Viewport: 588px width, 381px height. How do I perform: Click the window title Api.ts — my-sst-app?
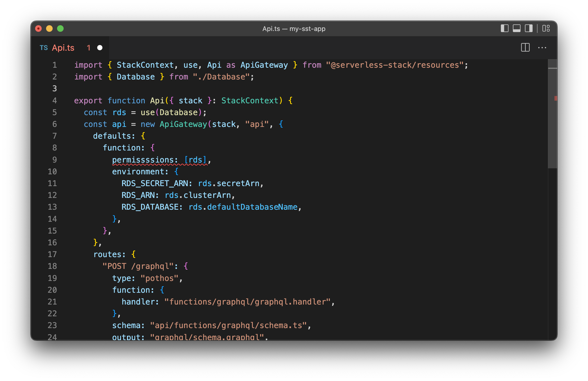294,29
